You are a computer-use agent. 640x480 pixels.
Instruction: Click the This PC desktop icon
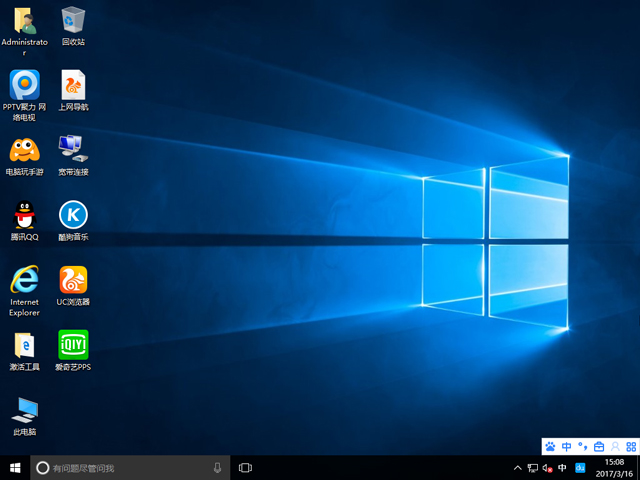(x=24, y=410)
